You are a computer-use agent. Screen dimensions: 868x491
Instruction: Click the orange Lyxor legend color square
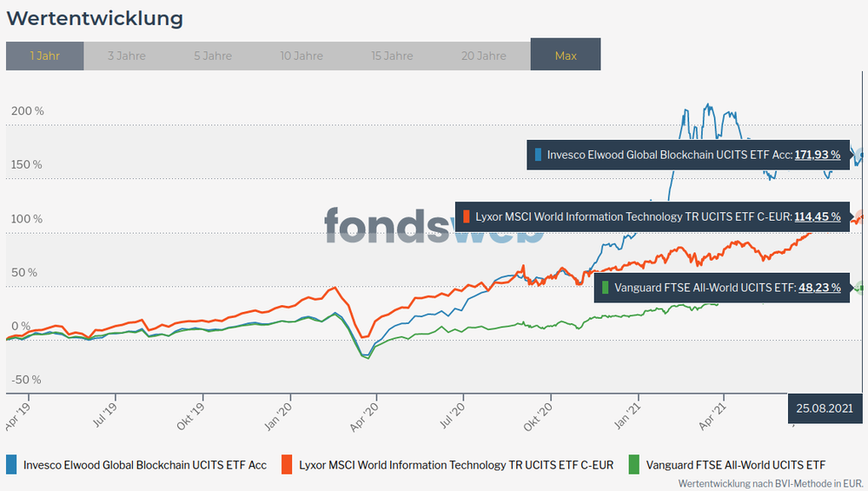coord(287,464)
